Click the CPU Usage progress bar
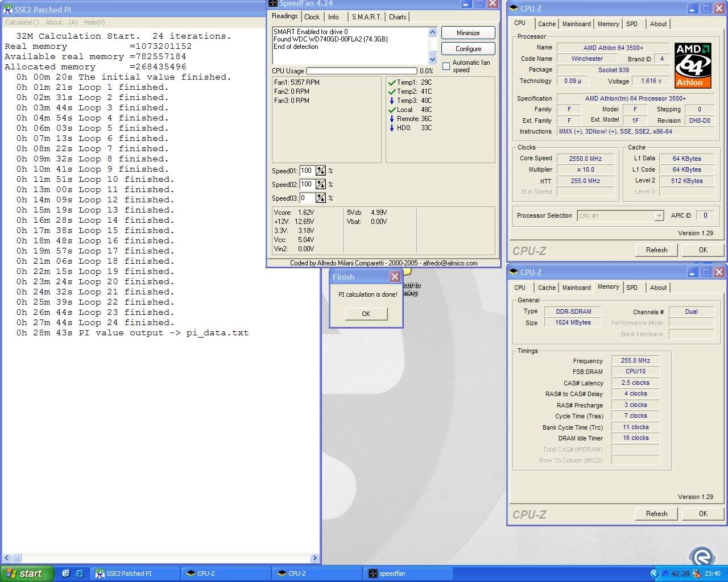Viewport: 728px width, 582px height. click(x=361, y=71)
